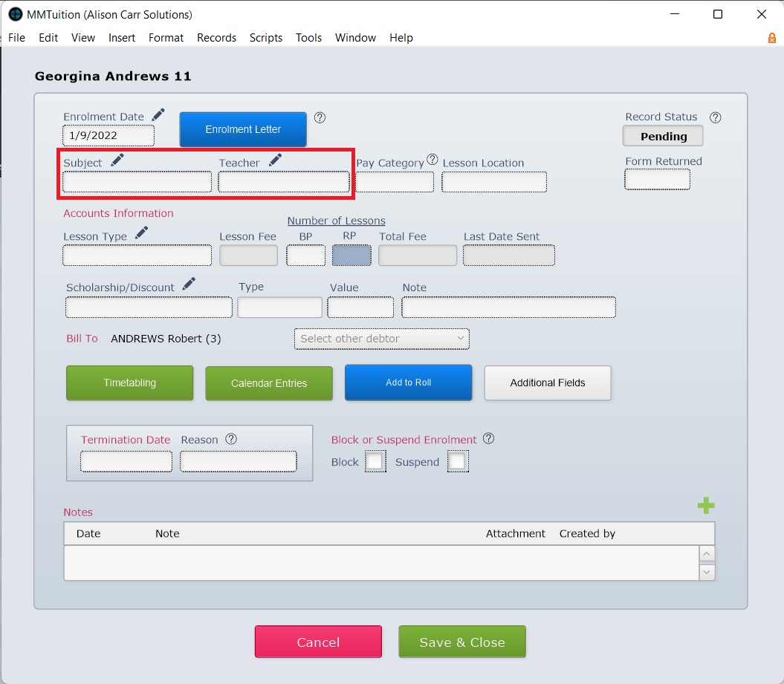The height and width of the screenshot is (684, 784).
Task: Open help icon next to Reason
Action: [231, 439]
